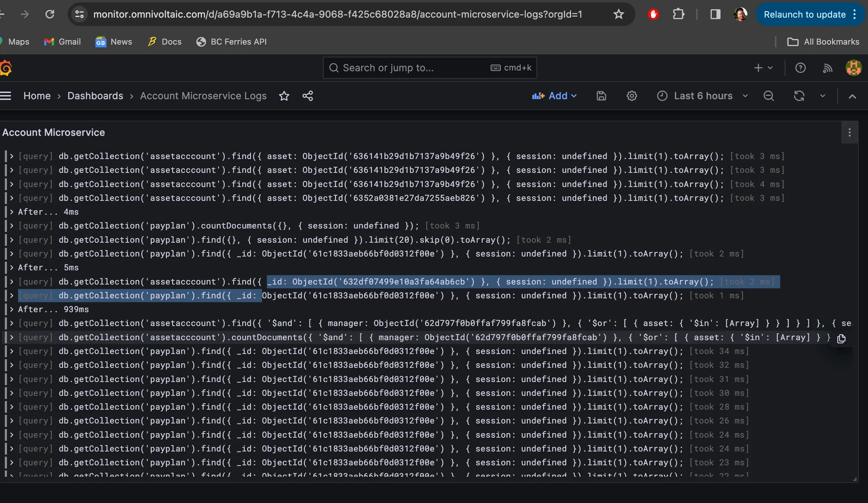Save the dashboard using the disk icon

[601, 96]
